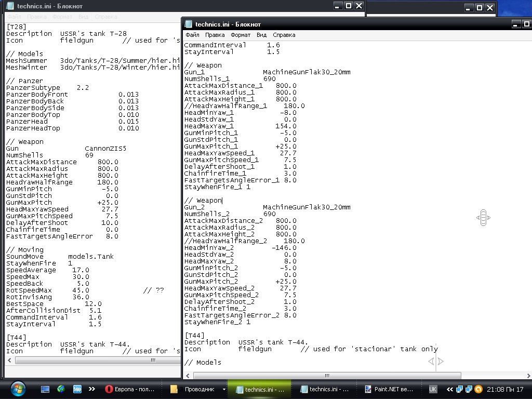532x399 pixels.
Task: Open the Справка menu in front Notepad
Action: point(284,35)
